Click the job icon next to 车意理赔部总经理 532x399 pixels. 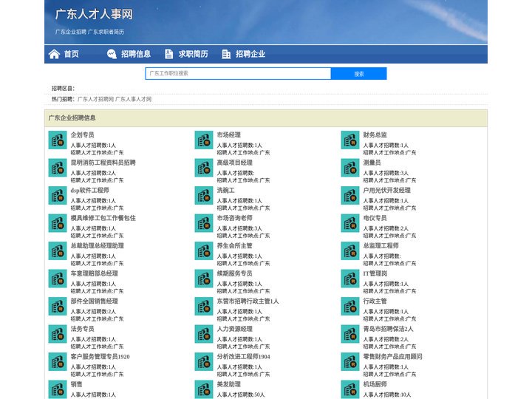coord(58,279)
